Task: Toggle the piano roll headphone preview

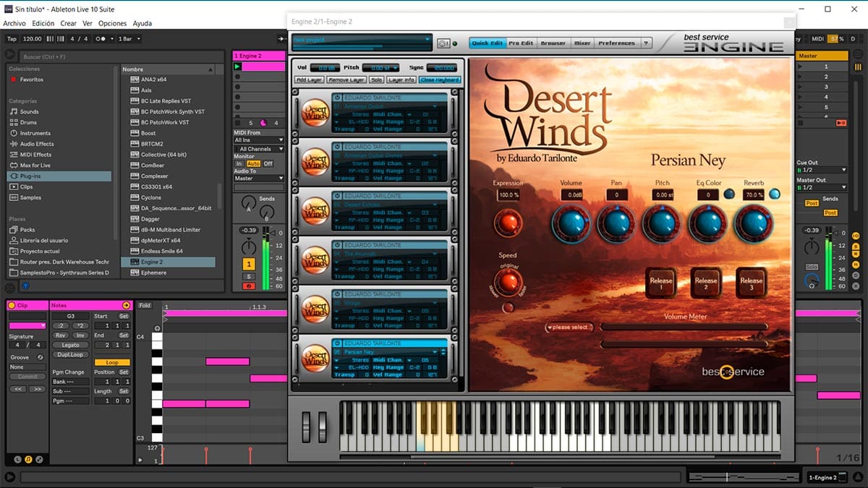Action: (x=157, y=327)
